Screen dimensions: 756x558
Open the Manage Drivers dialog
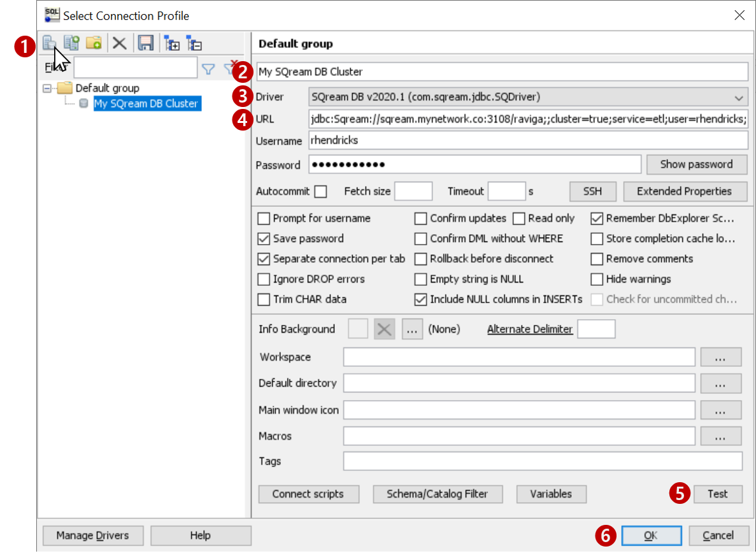click(92, 535)
